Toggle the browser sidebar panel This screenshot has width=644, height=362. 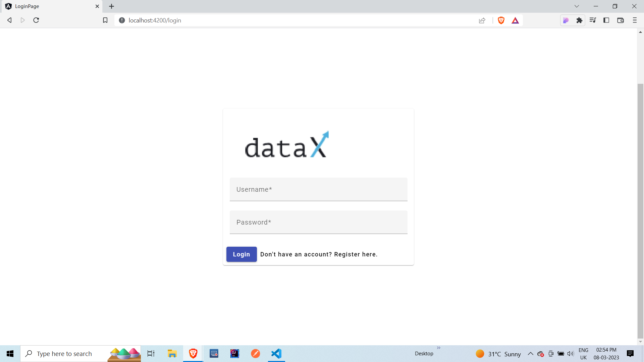[x=606, y=20]
